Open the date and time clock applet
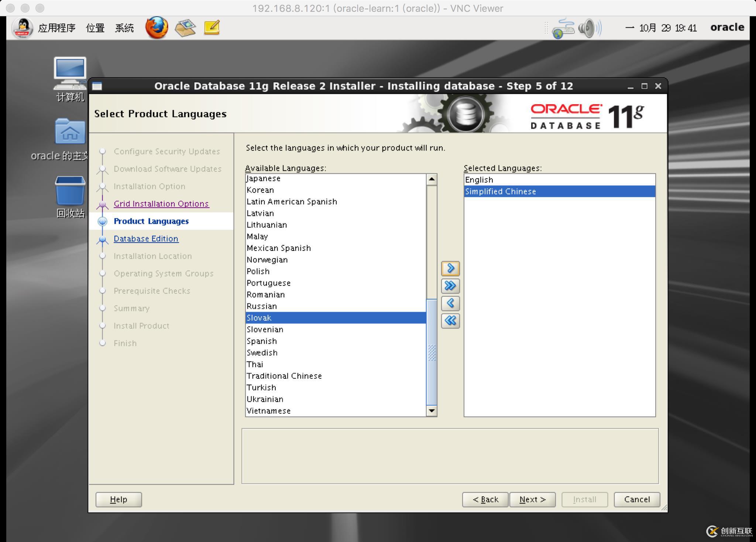The width and height of the screenshot is (756, 542). [661, 28]
